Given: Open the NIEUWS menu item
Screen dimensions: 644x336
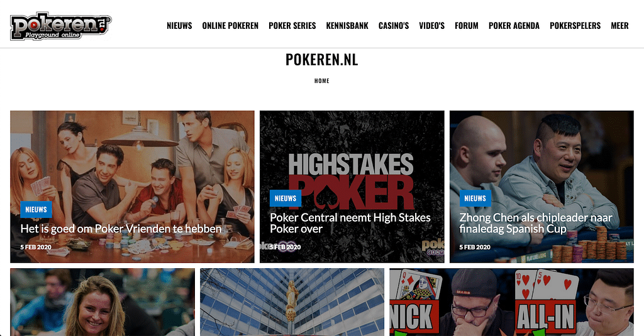Looking at the screenshot, I should (x=179, y=26).
